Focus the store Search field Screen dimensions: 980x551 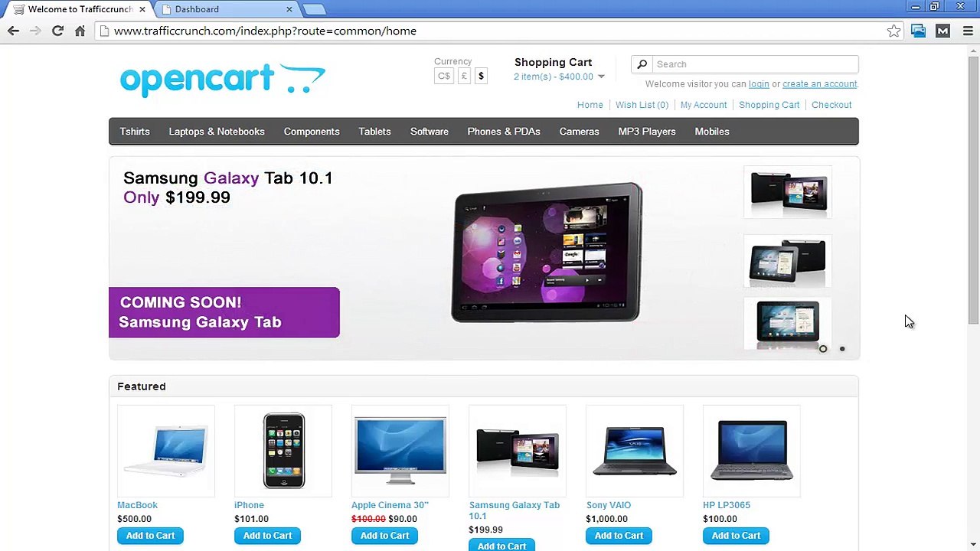tap(754, 64)
